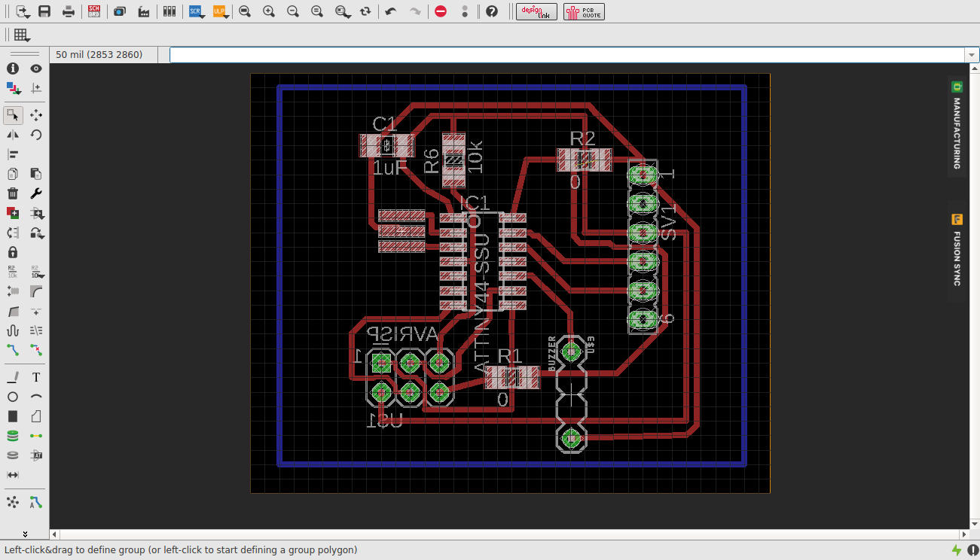Select the Polygon tool
Screen dimensions: 980x560
pos(35,415)
